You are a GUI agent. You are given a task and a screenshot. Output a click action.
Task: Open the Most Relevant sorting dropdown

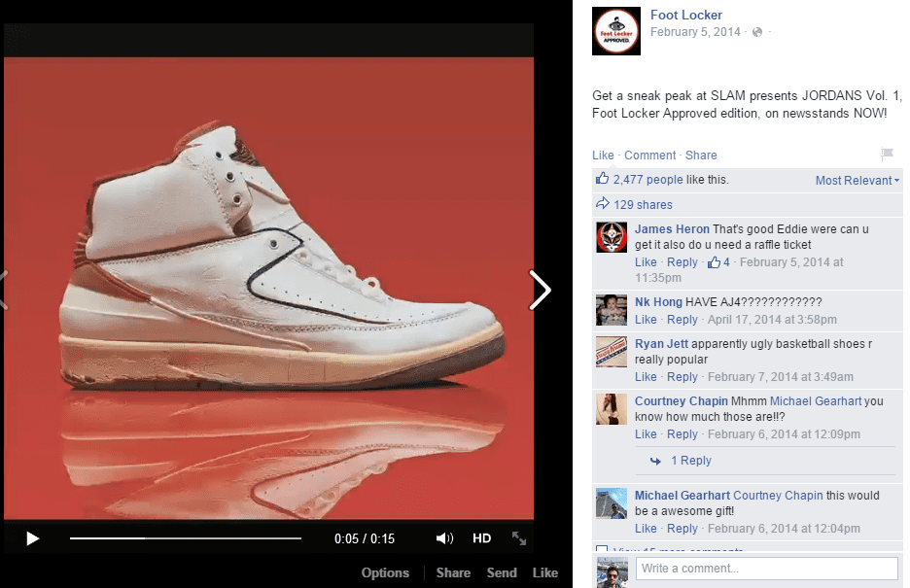[857, 181]
